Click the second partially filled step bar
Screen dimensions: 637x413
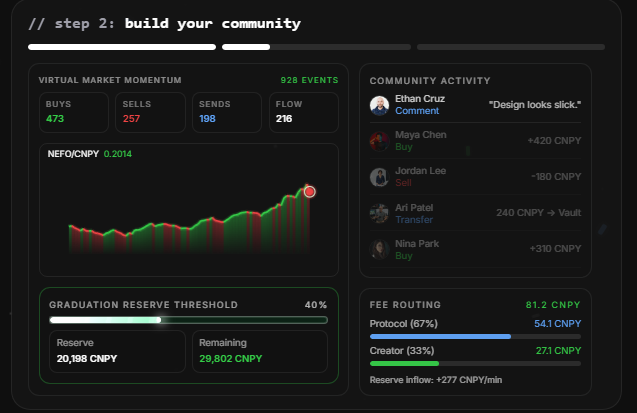(316, 47)
